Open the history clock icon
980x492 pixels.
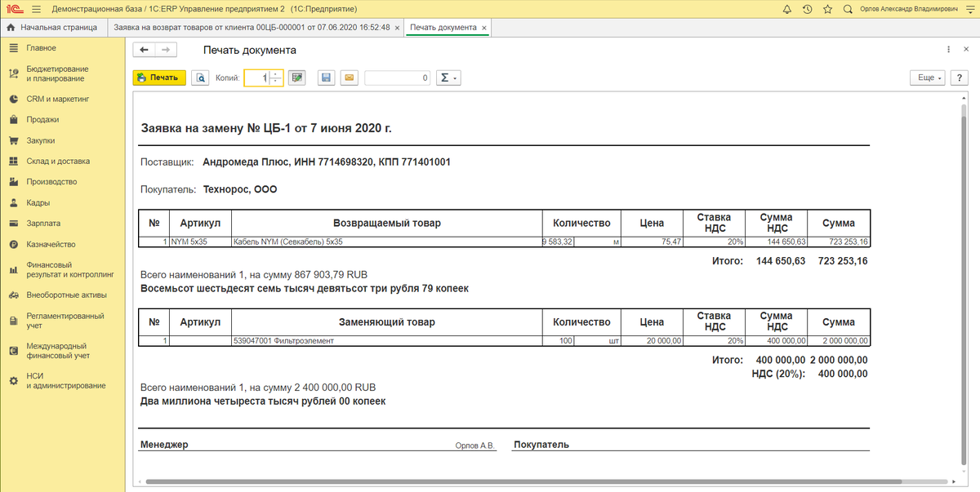(807, 9)
